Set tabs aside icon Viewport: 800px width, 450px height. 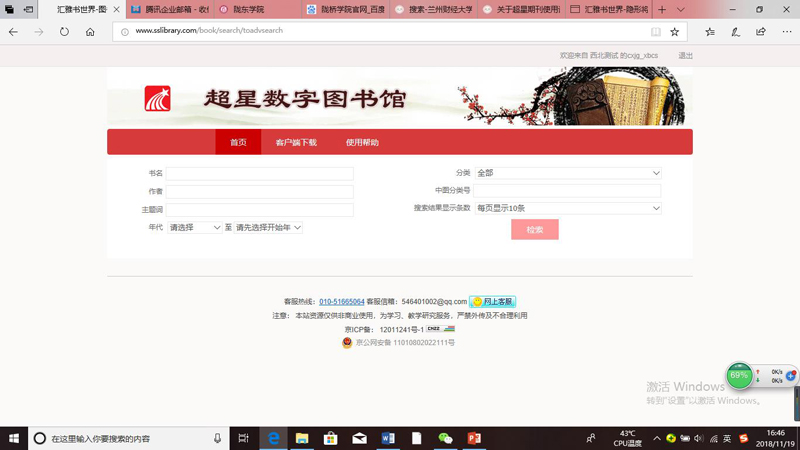28,9
